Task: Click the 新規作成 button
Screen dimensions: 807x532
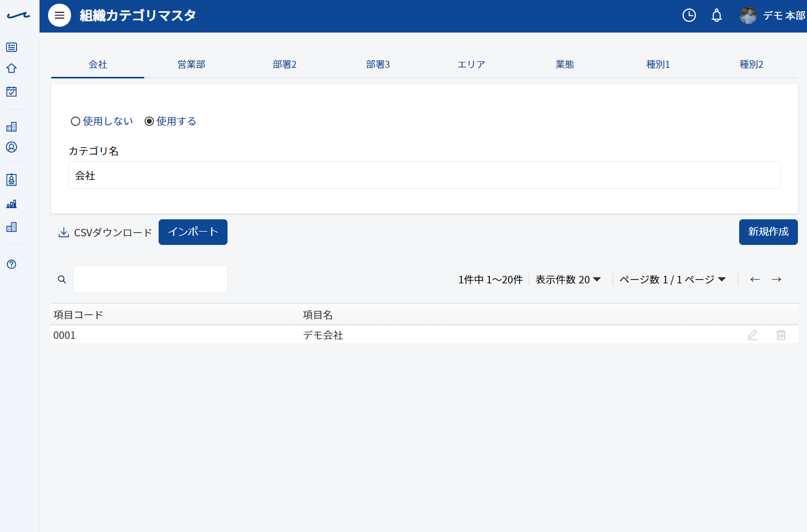Action: [x=768, y=232]
